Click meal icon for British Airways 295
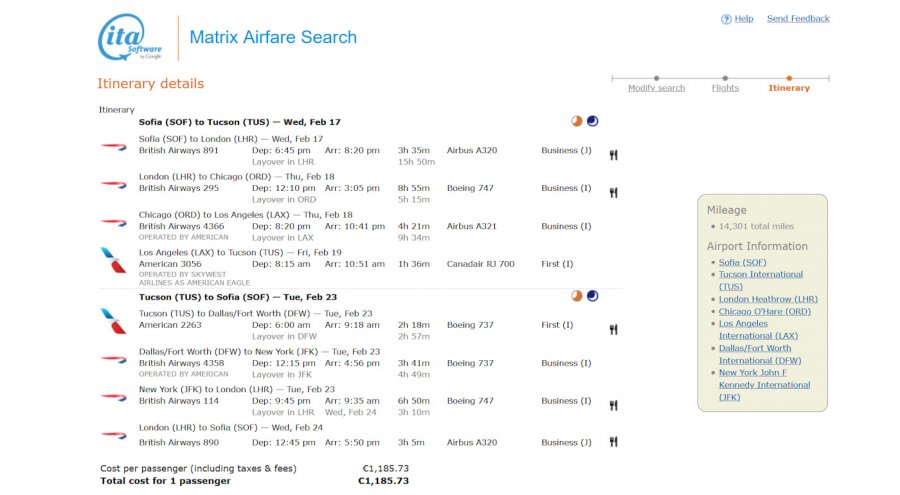Viewport: 900px width, 495px height. [613, 192]
